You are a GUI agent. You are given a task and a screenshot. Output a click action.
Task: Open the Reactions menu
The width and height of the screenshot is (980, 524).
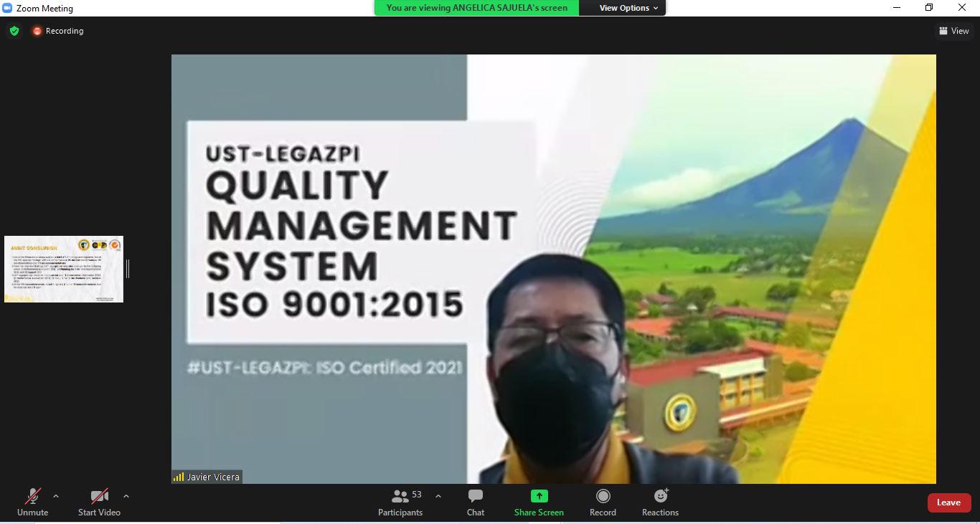coord(660,502)
